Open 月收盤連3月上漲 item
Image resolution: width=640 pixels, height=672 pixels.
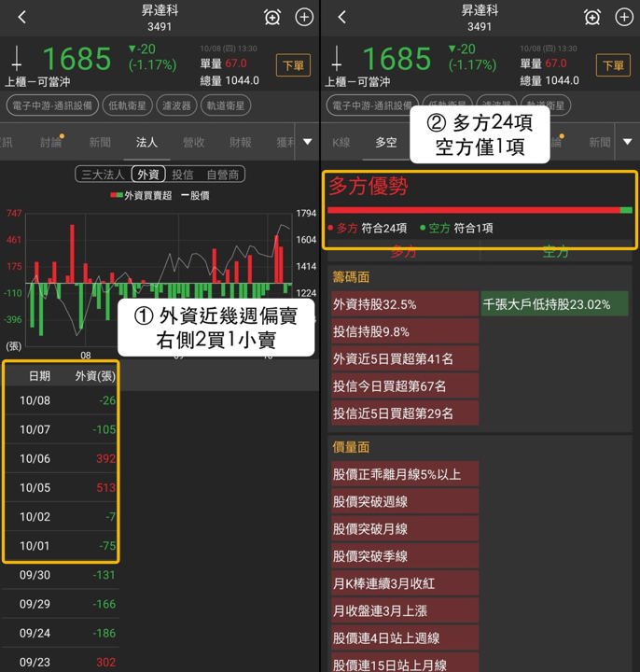point(404,610)
